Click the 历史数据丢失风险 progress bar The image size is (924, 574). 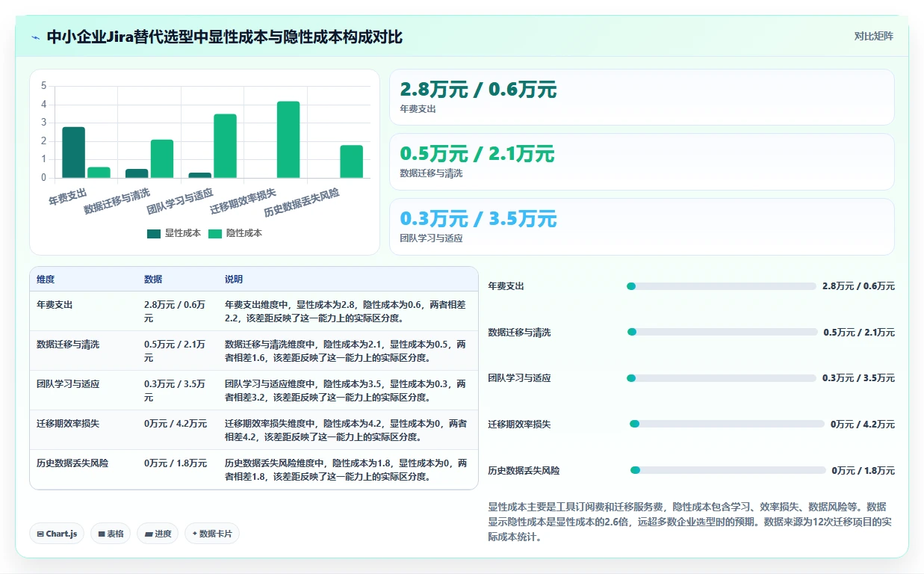pos(728,470)
